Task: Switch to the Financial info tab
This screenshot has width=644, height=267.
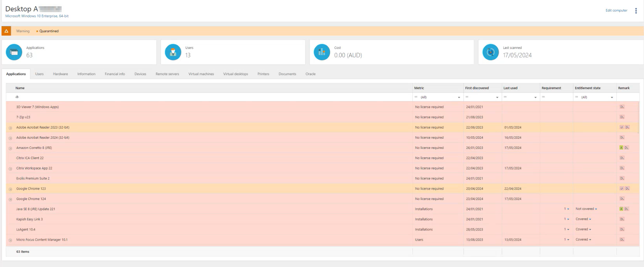Action: tap(115, 74)
